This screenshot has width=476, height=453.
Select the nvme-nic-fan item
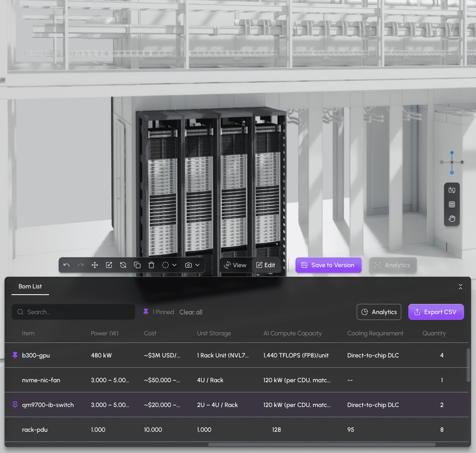coord(41,380)
